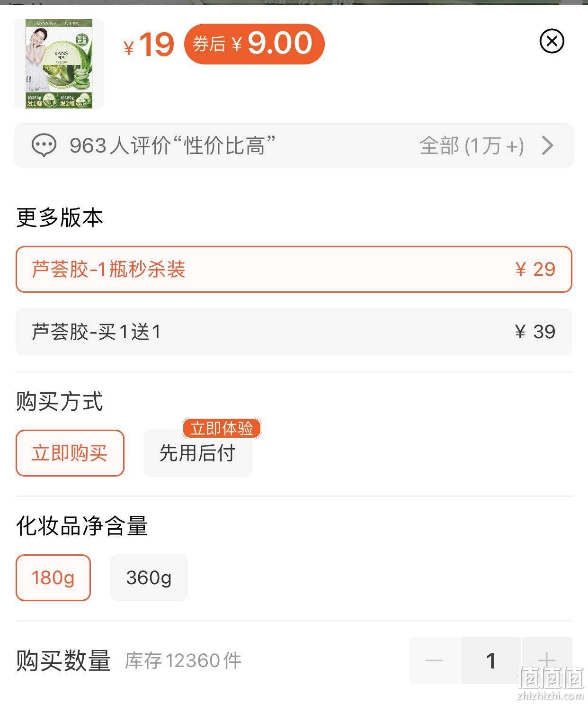588x704 pixels.
Task: Tap the ¥39 price on the buy-one-get-one option
Action: click(x=535, y=332)
